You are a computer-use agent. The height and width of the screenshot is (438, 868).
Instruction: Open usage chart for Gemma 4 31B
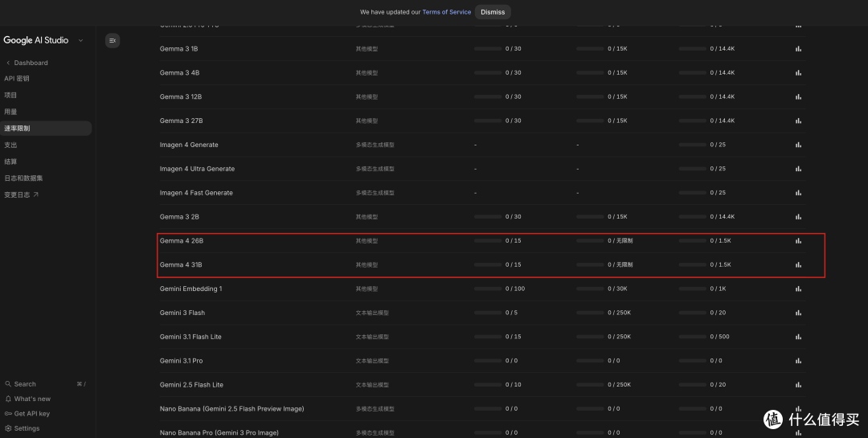pos(798,264)
